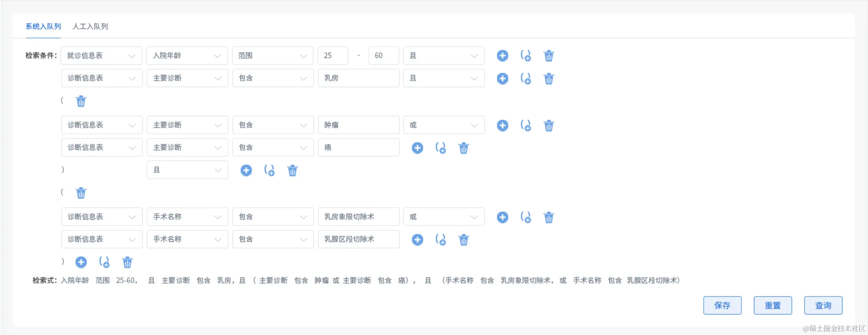868x335 pixels.
Task: Add condition after the 癌 row
Action: (x=417, y=148)
